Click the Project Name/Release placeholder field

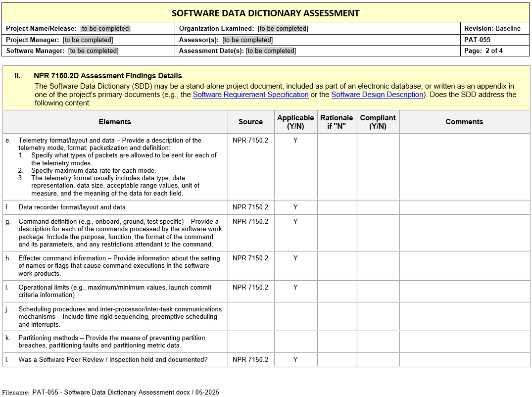tap(105, 29)
